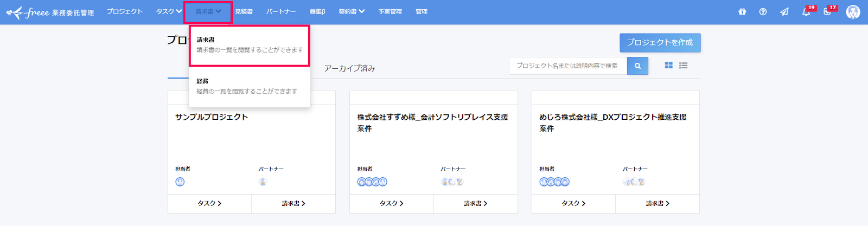Open タスク link on サンプルプロジェクト card

pos(209,203)
